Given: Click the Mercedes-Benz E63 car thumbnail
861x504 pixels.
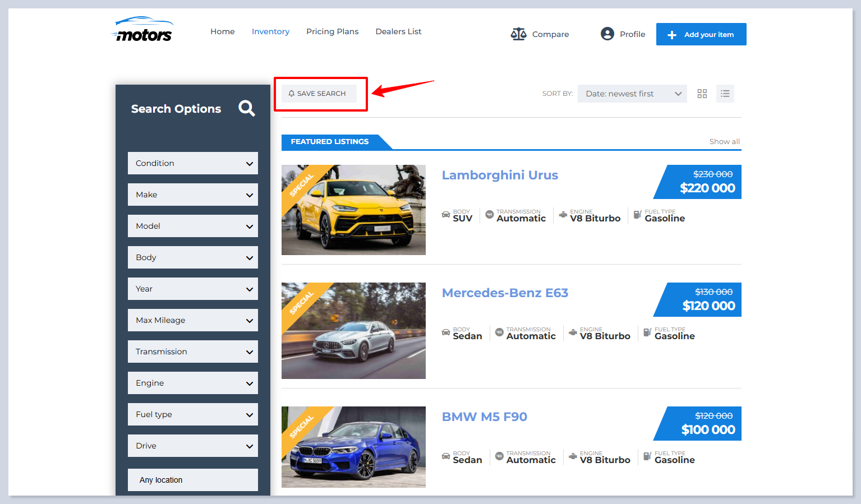Looking at the screenshot, I should click(x=353, y=330).
